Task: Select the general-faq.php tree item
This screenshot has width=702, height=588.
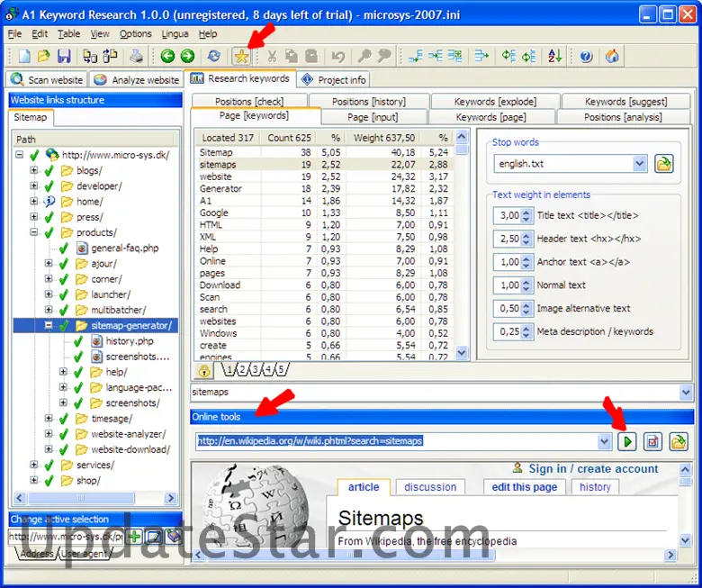Action: click(x=125, y=248)
